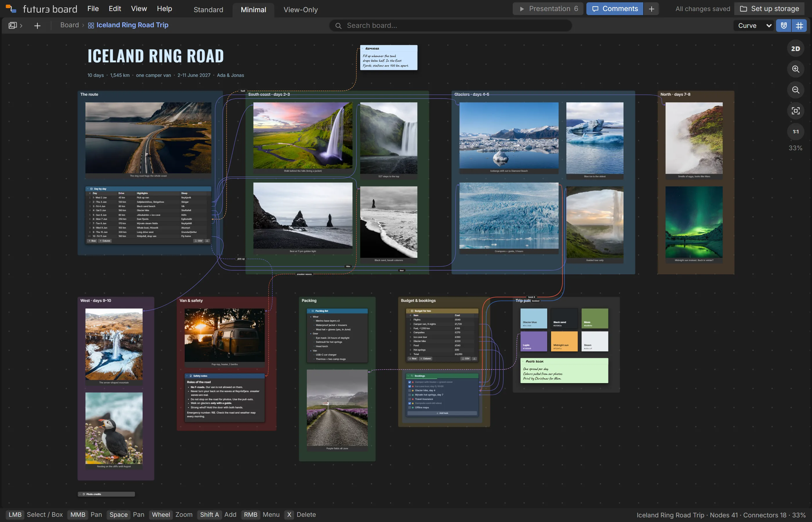
Task: Select the puffin photo thumbnail
Action: [x=114, y=428]
